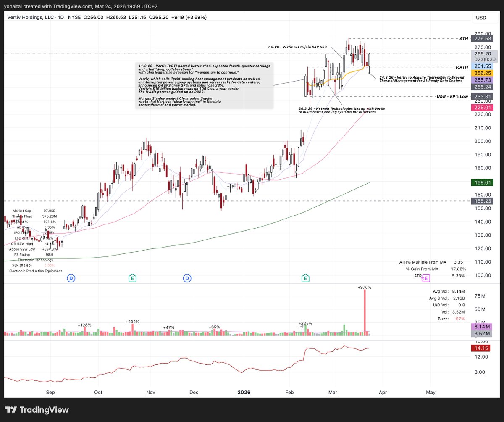Screen dimensions: 504x422
Task: Click the Apr label on the time axis
Action: [383, 393]
